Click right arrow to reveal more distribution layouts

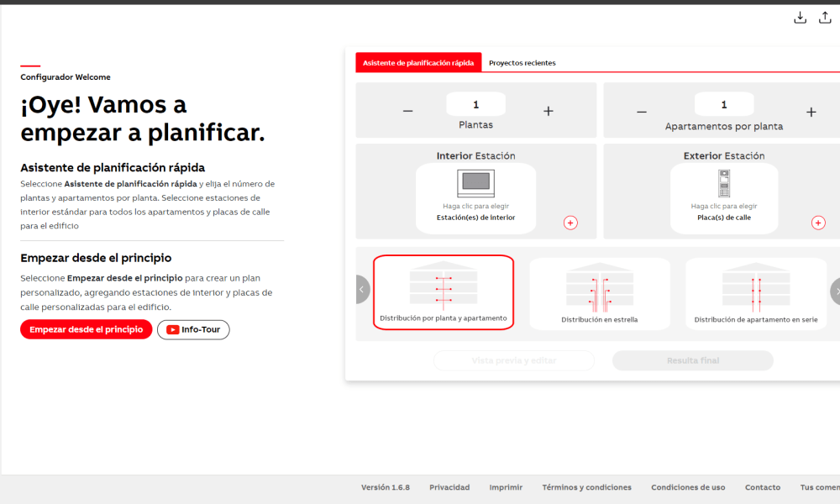(x=836, y=289)
